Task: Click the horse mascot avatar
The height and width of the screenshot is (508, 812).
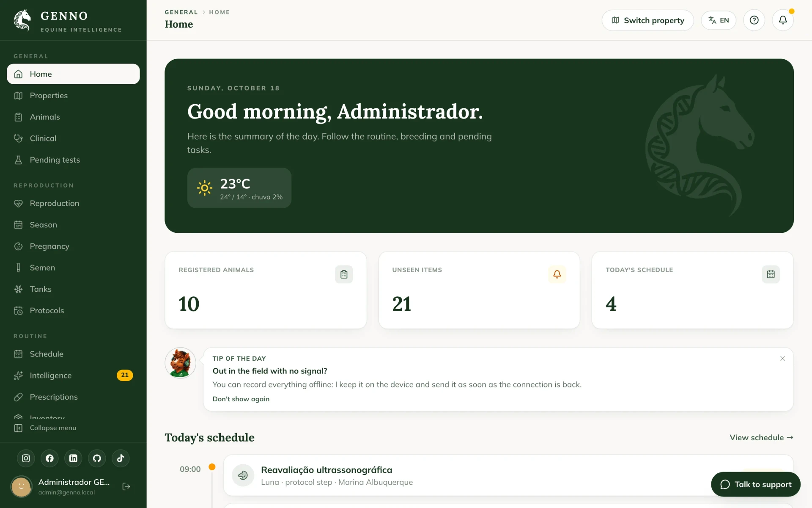Action: pyautogui.click(x=180, y=363)
